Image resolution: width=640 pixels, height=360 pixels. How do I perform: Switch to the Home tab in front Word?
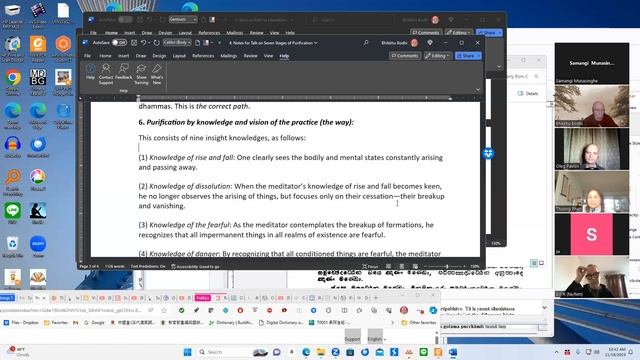click(105, 56)
